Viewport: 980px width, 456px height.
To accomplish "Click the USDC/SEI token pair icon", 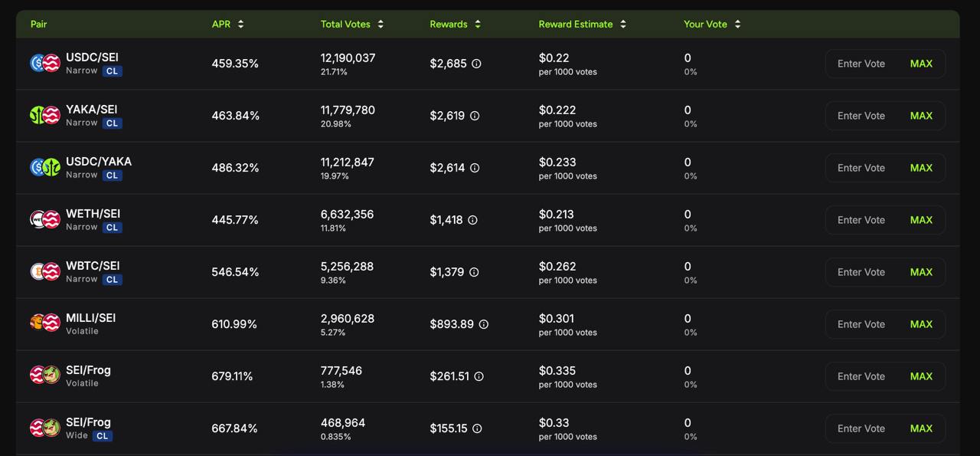I will point(45,63).
